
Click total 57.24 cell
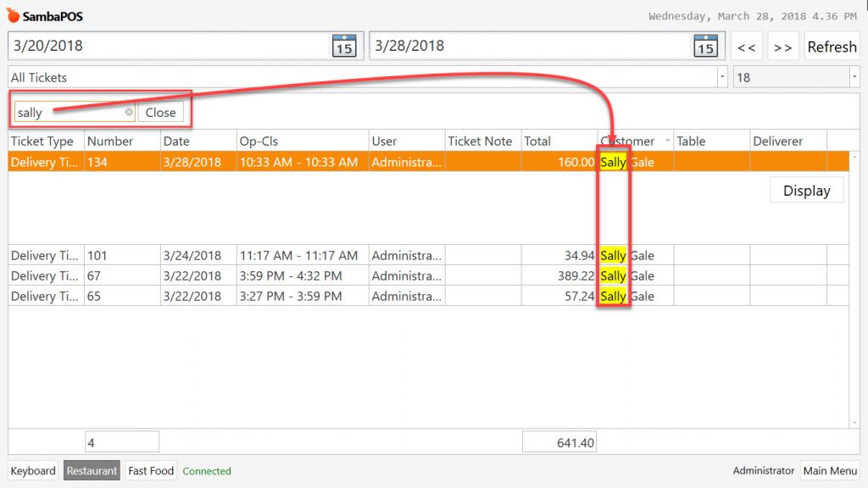(559, 296)
